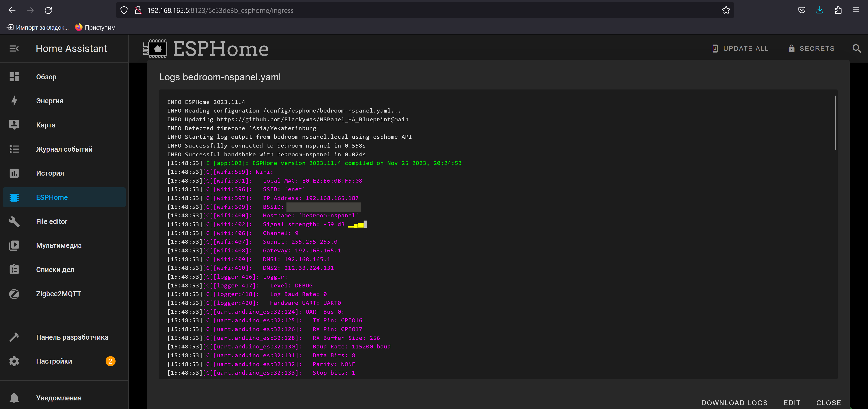Click the ESPHome search magnifier icon
This screenshot has height=409, width=868.
pos(856,49)
